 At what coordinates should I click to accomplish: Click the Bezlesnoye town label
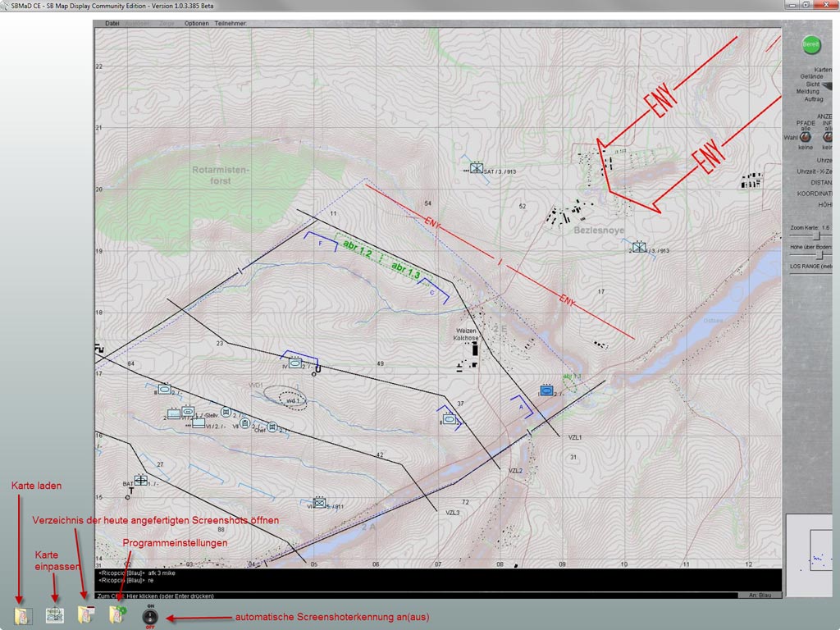[x=599, y=231]
